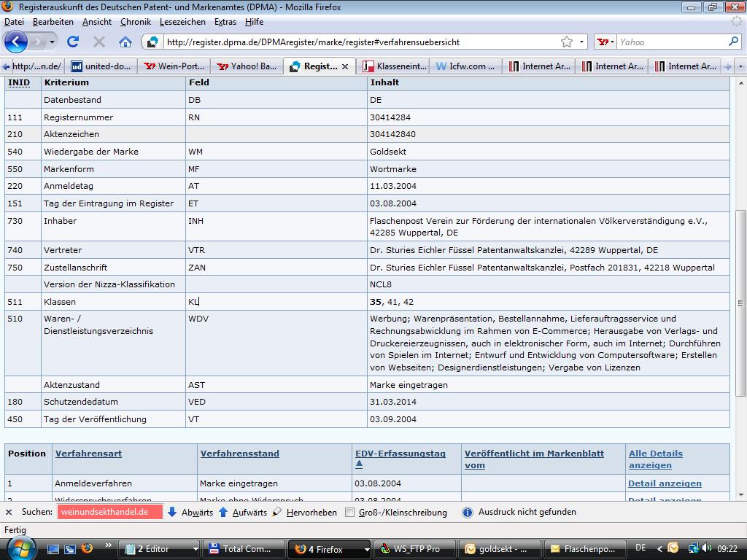The height and width of the screenshot is (560, 747).
Task: Switch to the Icfw.com tab
Action: [466, 66]
